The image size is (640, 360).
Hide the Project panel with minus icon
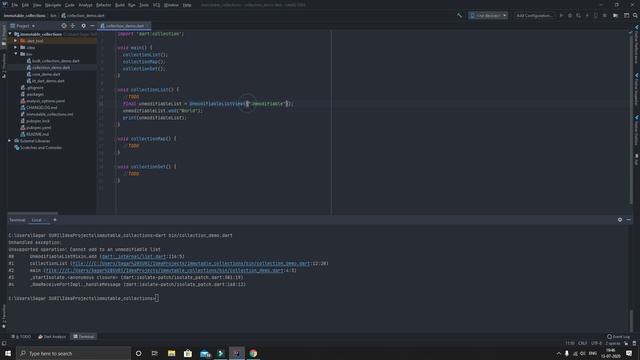tap(92, 26)
